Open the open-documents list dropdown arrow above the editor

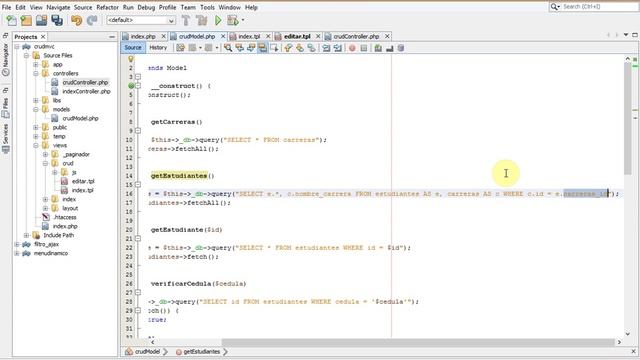[626, 36]
